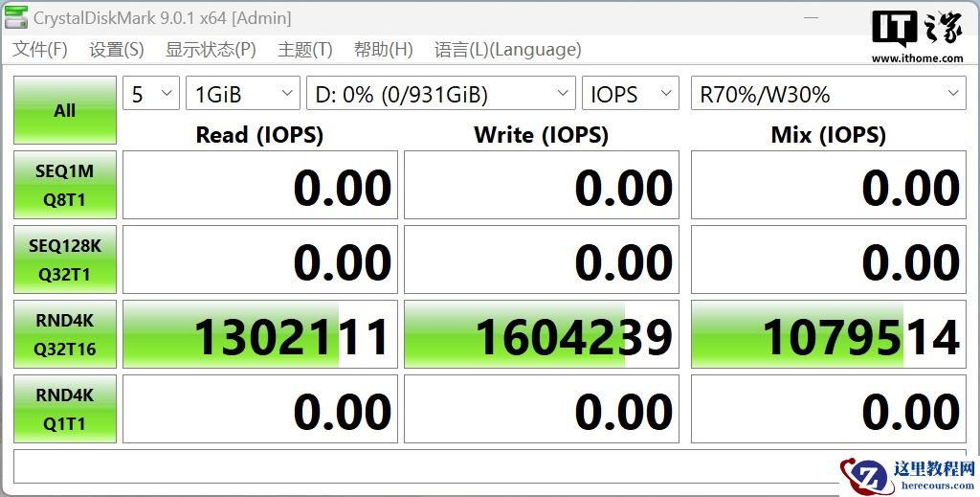Run all benchmarks with All button
Viewport: 980px width, 497px height.
tap(65, 111)
